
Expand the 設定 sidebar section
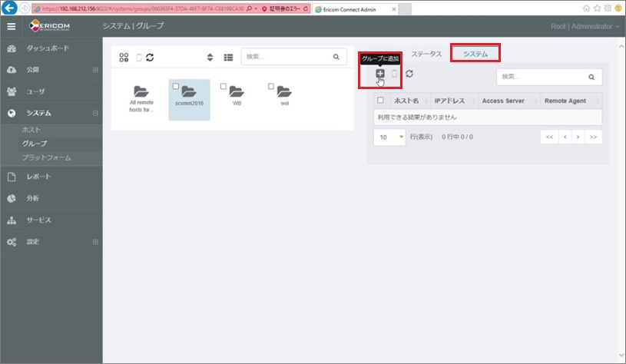95,242
